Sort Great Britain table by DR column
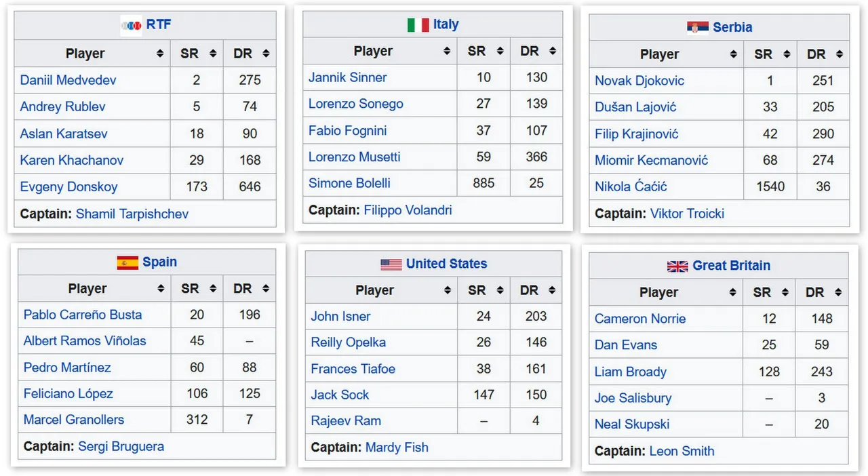This screenshot has width=868, height=476. click(822, 293)
